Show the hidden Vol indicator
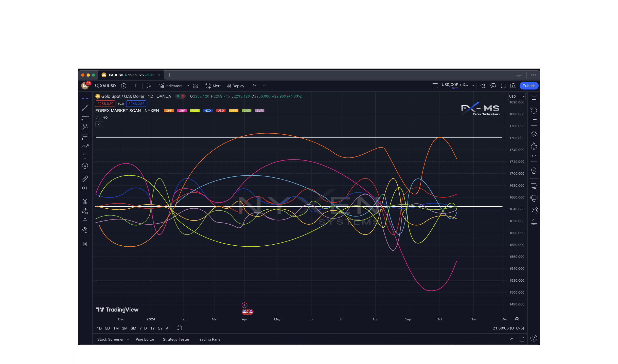 (x=105, y=118)
